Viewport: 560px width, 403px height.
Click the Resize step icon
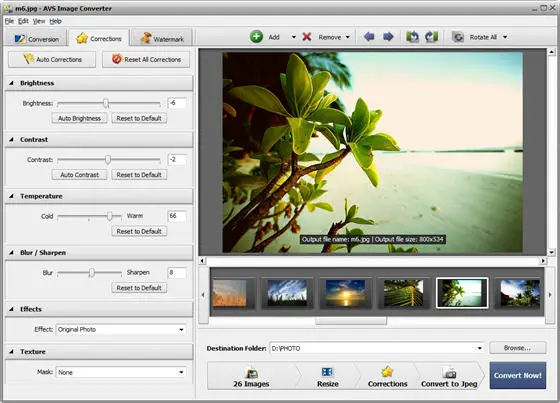click(328, 372)
